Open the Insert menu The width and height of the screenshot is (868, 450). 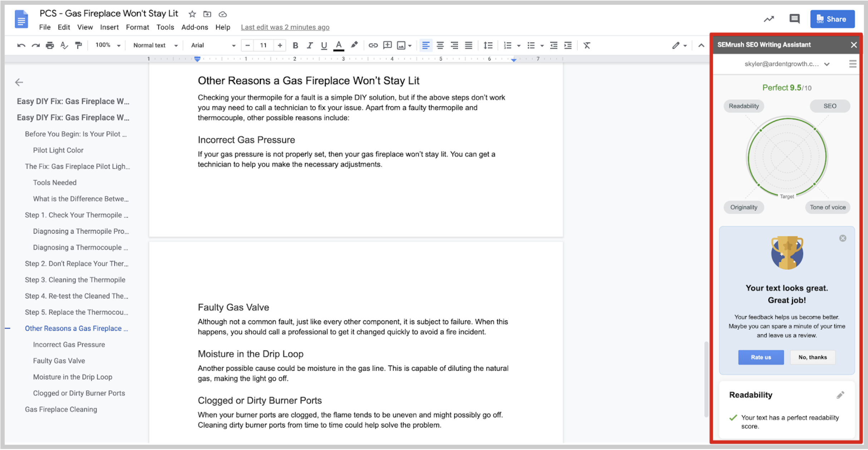(x=109, y=27)
